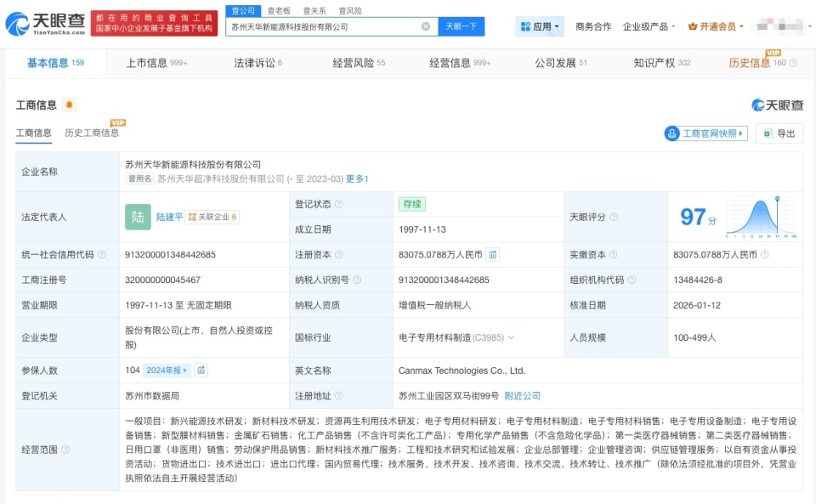Image resolution: width=816 pixels, height=504 pixels.
Task: Switch to 上市信息 tab
Action: point(156,63)
